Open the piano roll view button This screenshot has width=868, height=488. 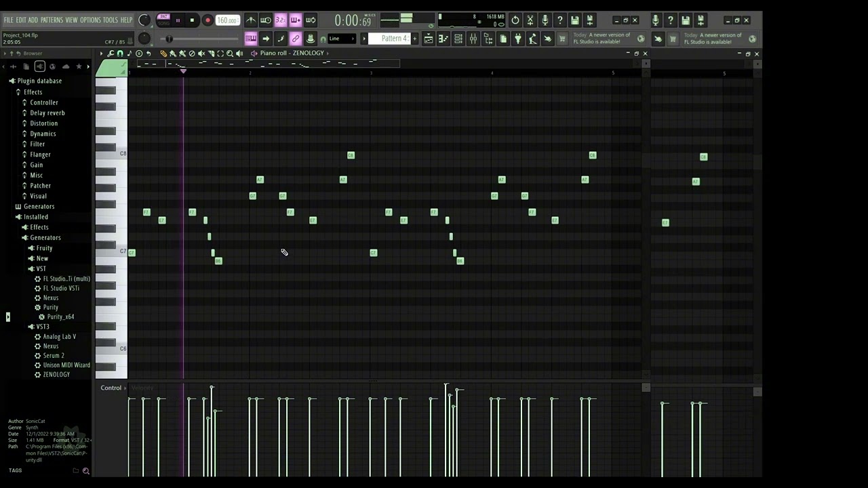(x=443, y=39)
